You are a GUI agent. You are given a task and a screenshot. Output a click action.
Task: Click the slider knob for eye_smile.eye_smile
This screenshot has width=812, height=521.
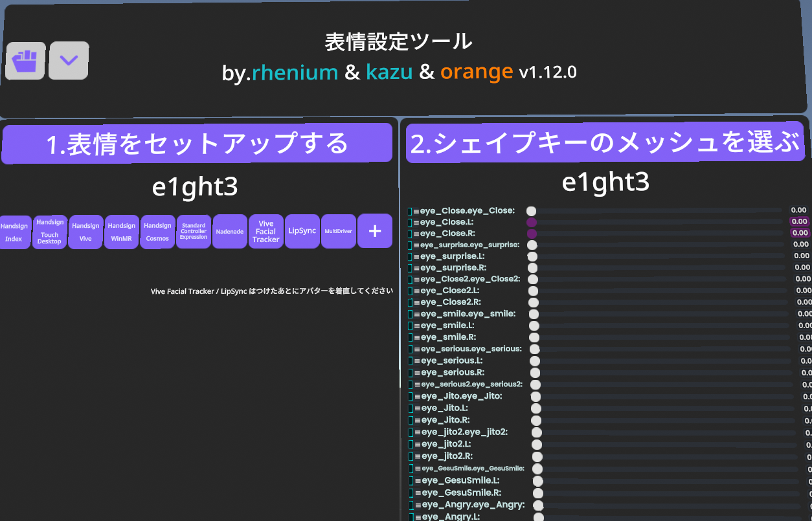click(534, 314)
